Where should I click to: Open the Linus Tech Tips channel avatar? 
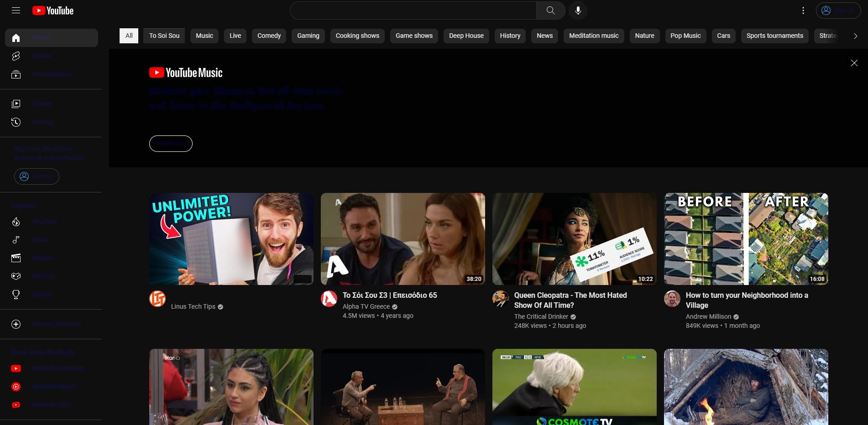coord(157,299)
